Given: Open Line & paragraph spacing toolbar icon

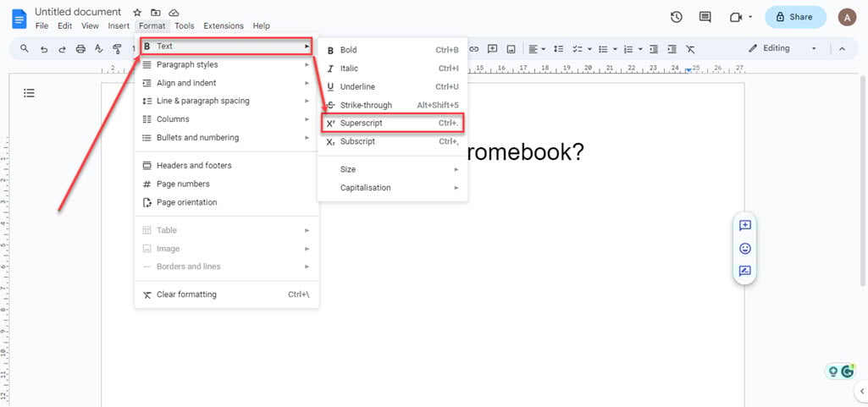Looking at the screenshot, I should (559, 49).
